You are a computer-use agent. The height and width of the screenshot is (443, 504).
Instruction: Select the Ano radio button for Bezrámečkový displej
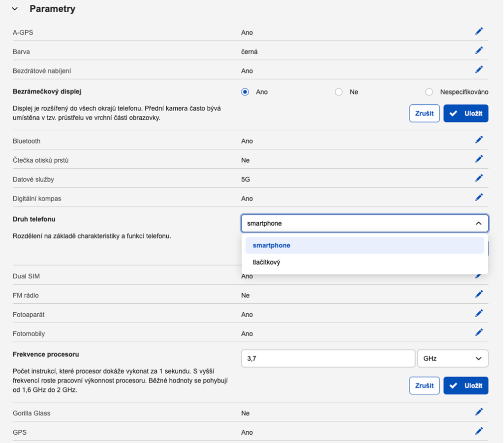coord(245,92)
